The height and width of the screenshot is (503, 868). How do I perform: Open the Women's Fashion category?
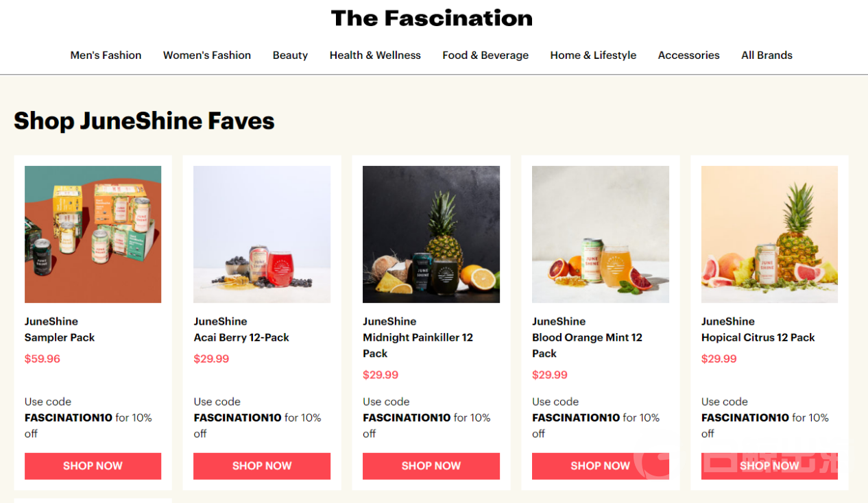pyautogui.click(x=207, y=56)
